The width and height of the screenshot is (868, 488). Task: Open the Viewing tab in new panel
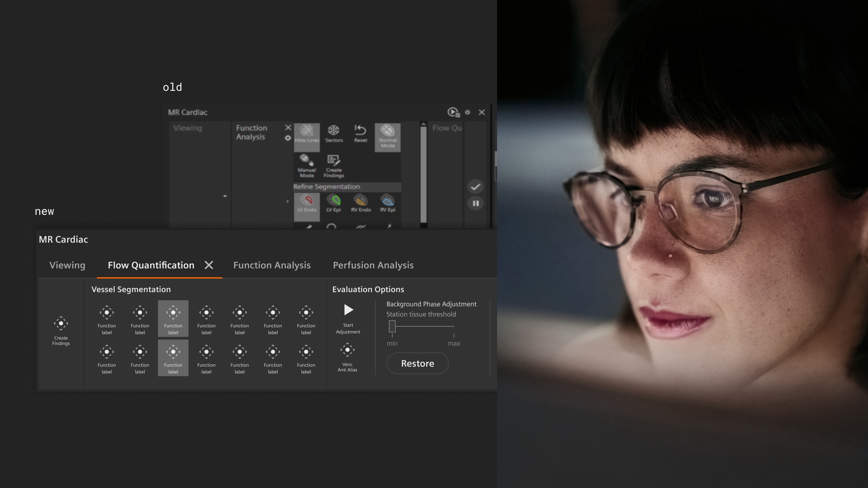67,265
